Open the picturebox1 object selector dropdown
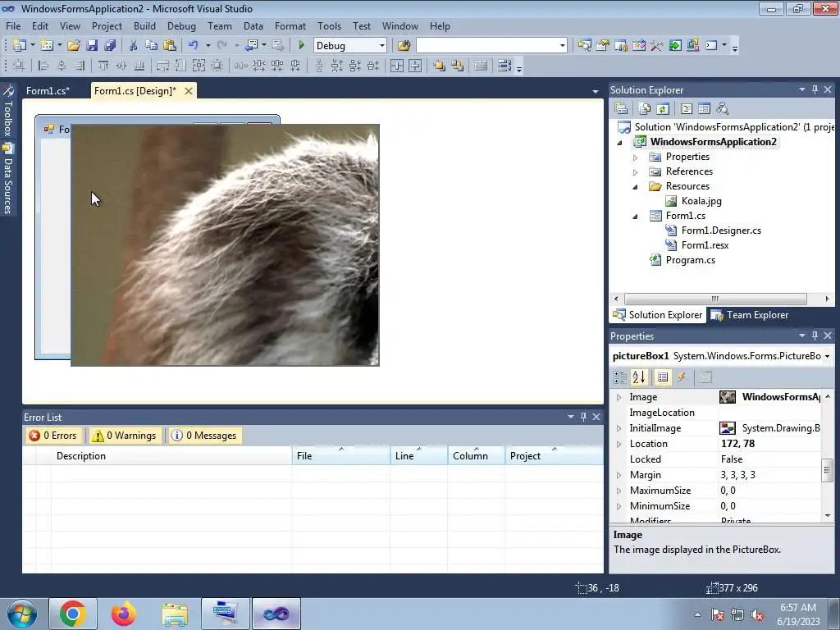840x630 pixels. point(827,356)
